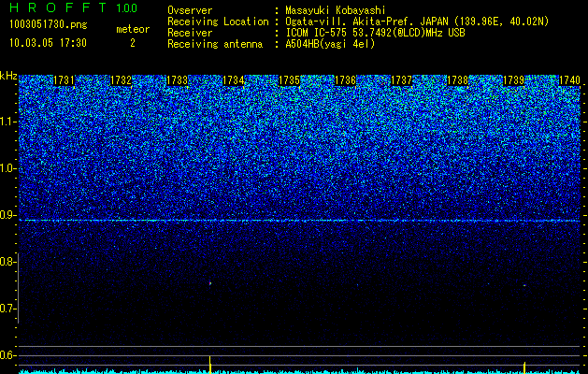Click the HROFFT program title
Image resolution: width=588 pixels, height=374 pixels.
coord(57,7)
